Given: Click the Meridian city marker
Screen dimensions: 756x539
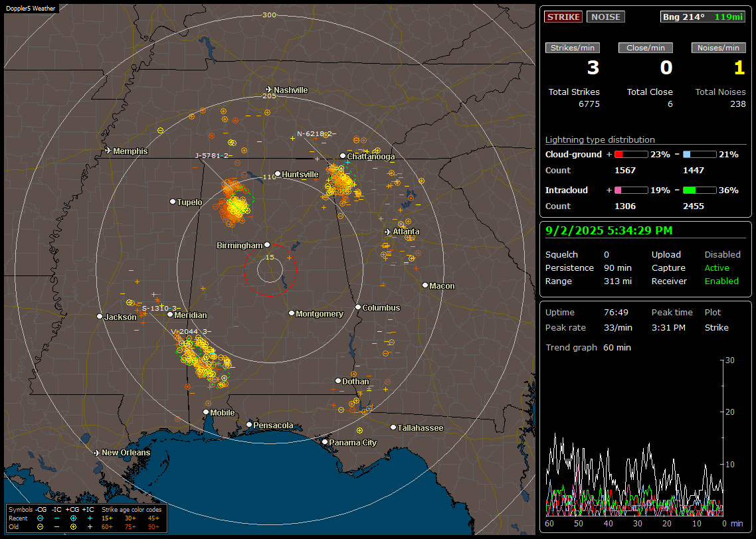Looking at the screenshot, I should [x=169, y=315].
